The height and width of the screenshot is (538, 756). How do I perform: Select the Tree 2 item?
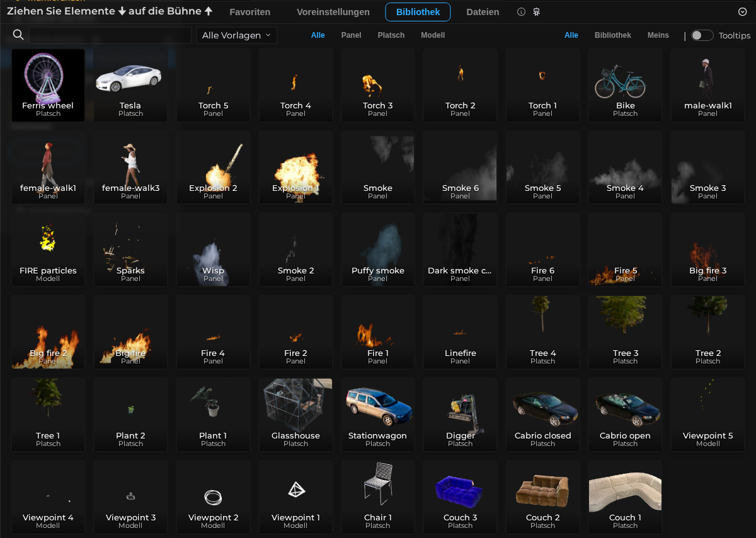[707, 333]
